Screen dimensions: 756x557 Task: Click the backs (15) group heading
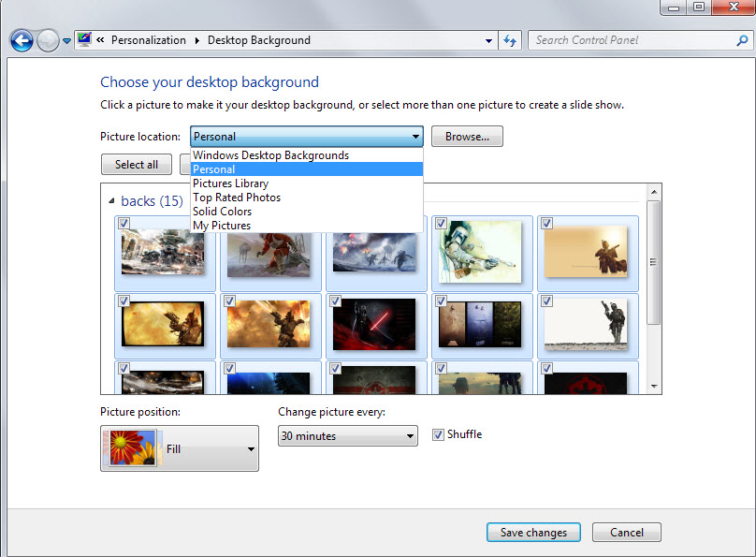152,200
